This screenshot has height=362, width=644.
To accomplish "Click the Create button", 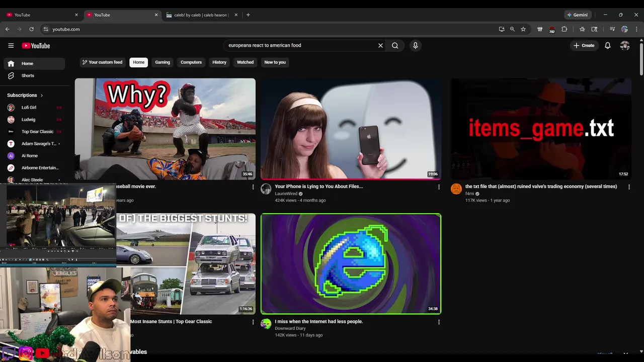I will pos(584,45).
